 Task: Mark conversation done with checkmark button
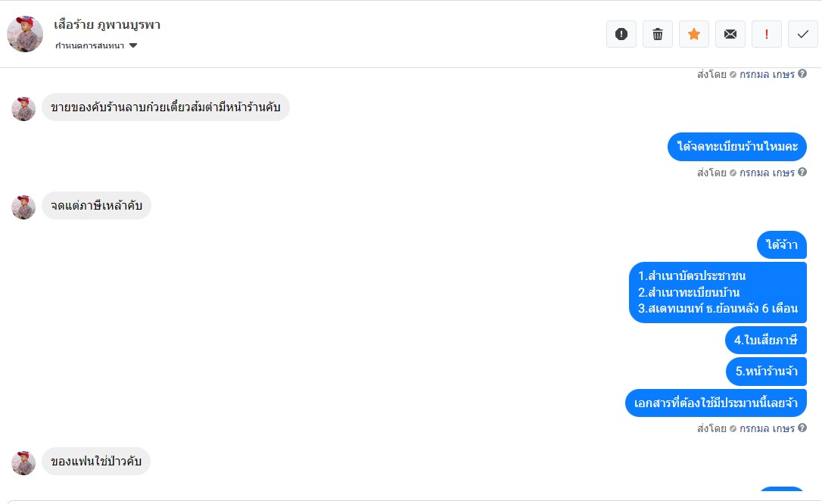click(x=803, y=34)
